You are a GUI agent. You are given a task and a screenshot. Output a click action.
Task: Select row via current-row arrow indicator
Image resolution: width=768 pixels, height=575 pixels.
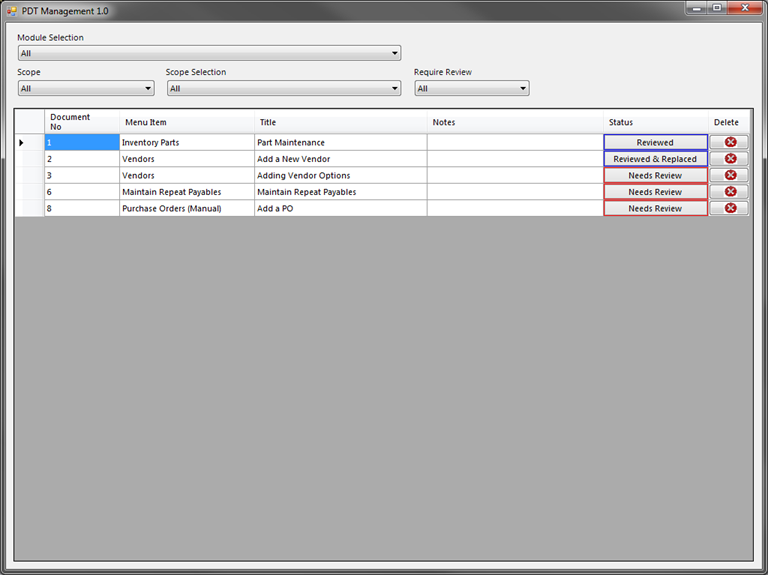pyautogui.click(x=21, y=143)
